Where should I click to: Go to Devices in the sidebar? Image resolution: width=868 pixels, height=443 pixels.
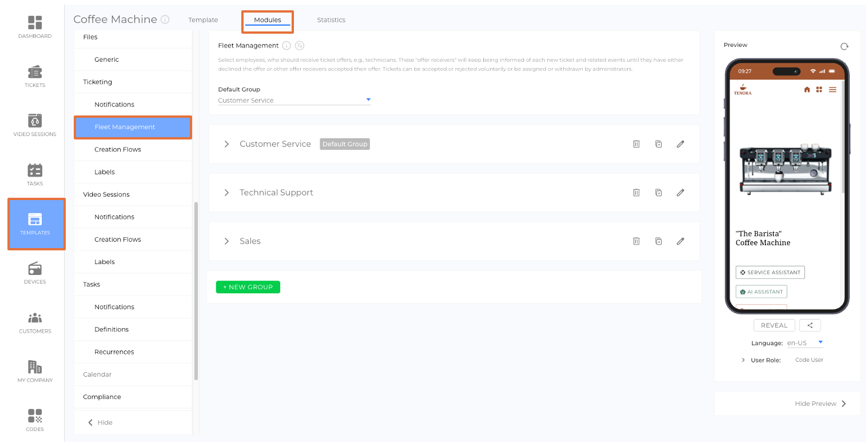(x=35, y=273)
